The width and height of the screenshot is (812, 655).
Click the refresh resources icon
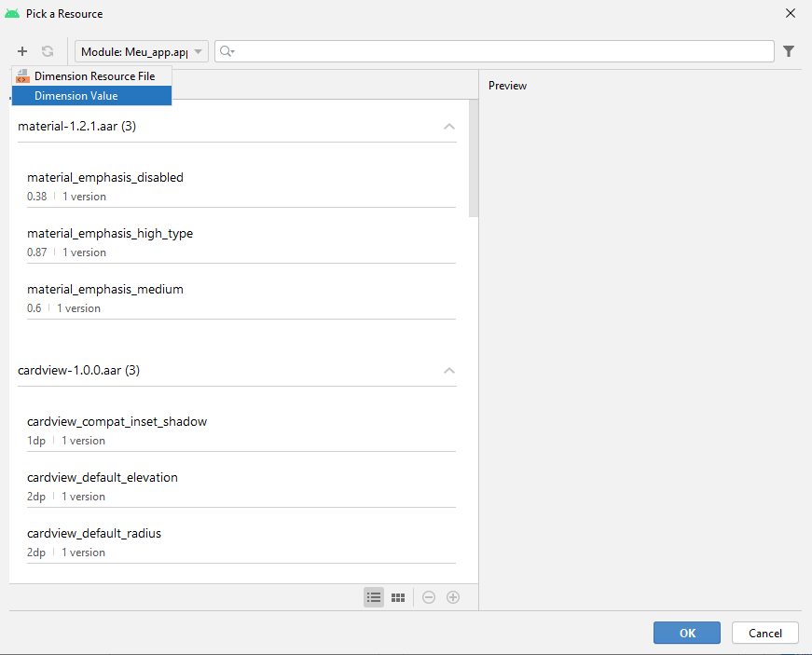tap(48, 51)
